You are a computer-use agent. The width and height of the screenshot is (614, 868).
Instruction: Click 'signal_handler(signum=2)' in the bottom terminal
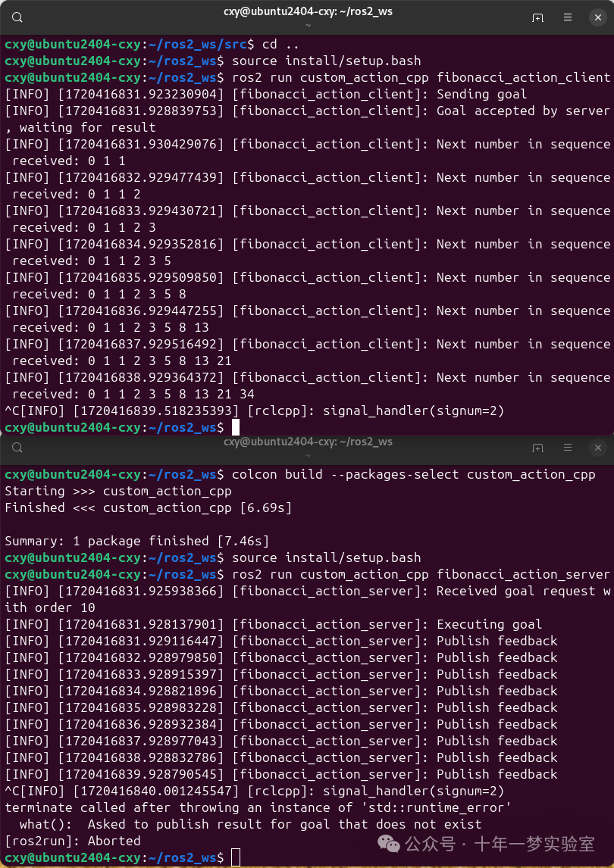[413, 791]
